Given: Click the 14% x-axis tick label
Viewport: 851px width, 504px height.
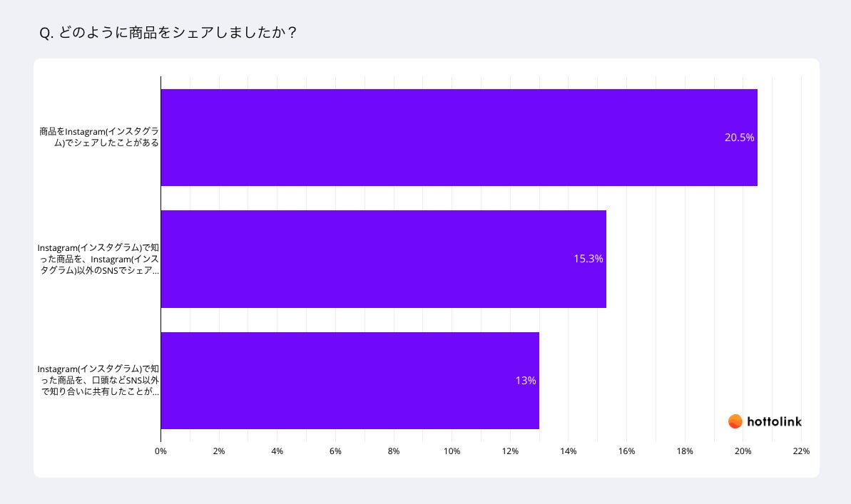Looking at the screenshot, I should 568,451.
